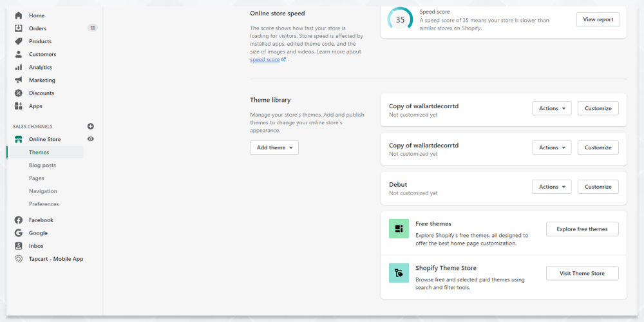Viewport: 644px width, 322px height.
Task: Open the Add theme dropdown
Action: tap(274, 147)
